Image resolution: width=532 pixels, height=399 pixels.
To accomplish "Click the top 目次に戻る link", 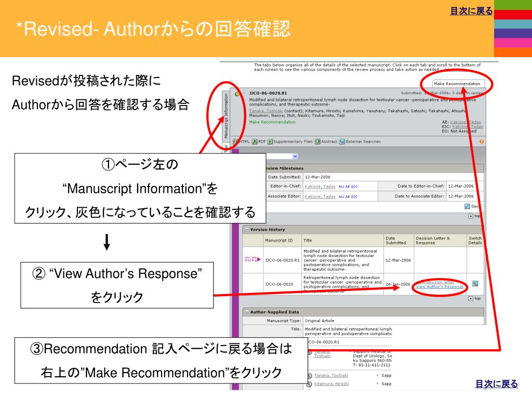I will pyautogui.click(x=471, y=11).
